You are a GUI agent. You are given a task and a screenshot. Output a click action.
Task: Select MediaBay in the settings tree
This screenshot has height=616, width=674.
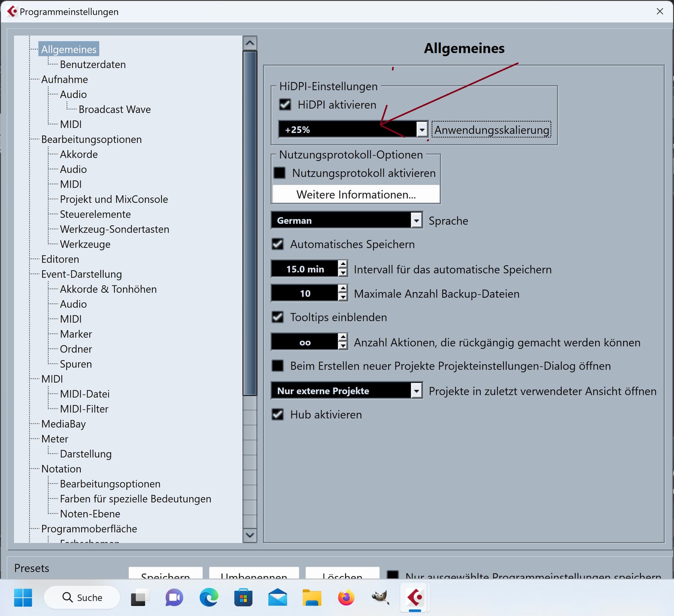tap(64, 424)
